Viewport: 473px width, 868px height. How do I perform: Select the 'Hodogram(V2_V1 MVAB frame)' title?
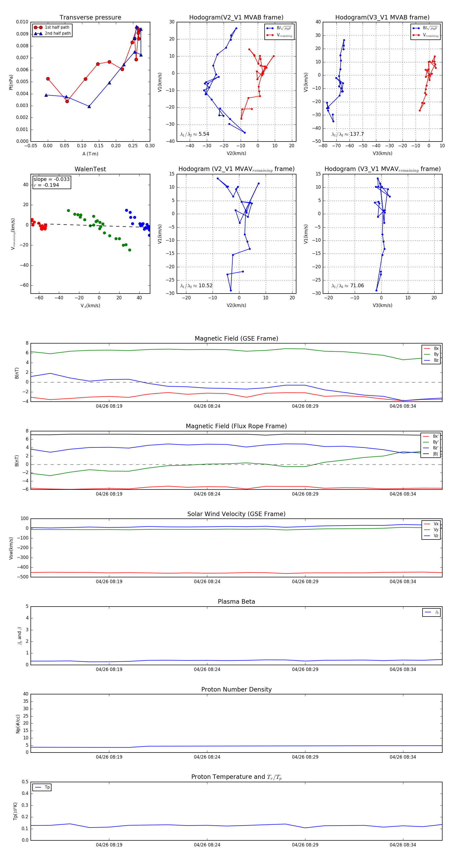coord(236,18)
